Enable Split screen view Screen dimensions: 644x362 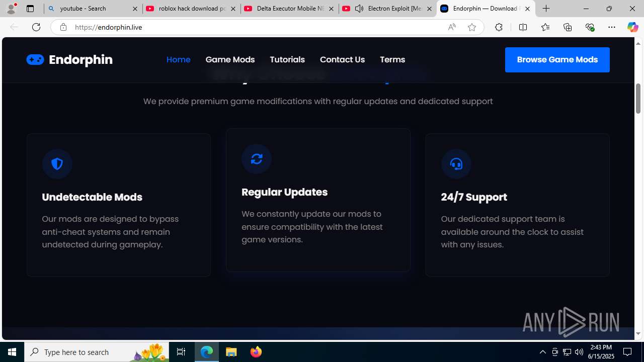tap(523, 27)
